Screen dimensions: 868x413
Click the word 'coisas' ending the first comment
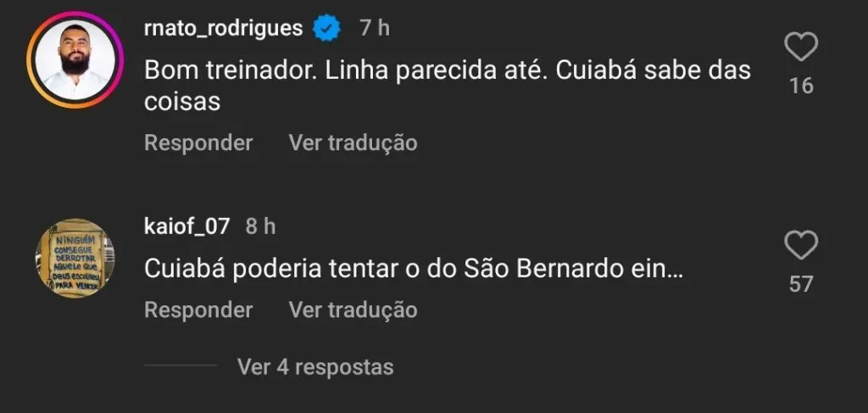coord(182,102)
